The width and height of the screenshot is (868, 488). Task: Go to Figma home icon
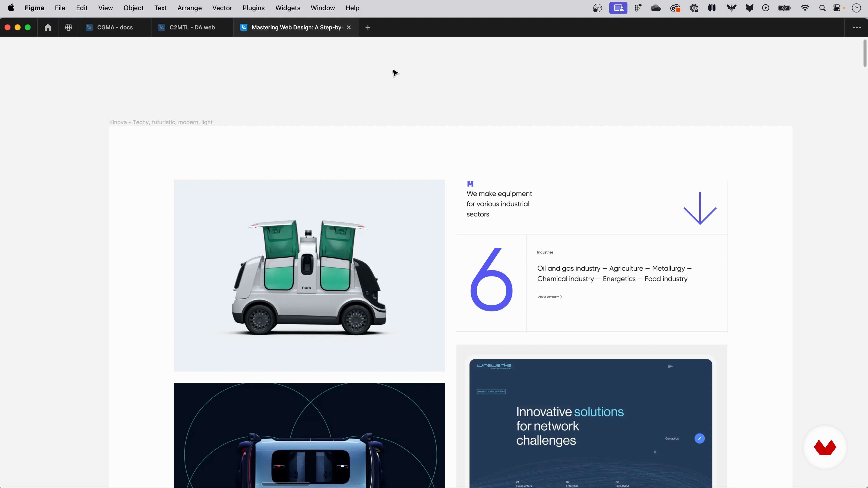click(x=48, y=27)
